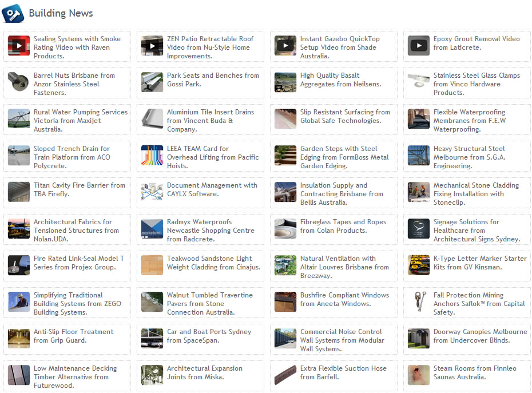Open the Steam Rooms Finnleo Saunas thumbnail
This screenshot has height=393, width=532.
pos(419,375)
